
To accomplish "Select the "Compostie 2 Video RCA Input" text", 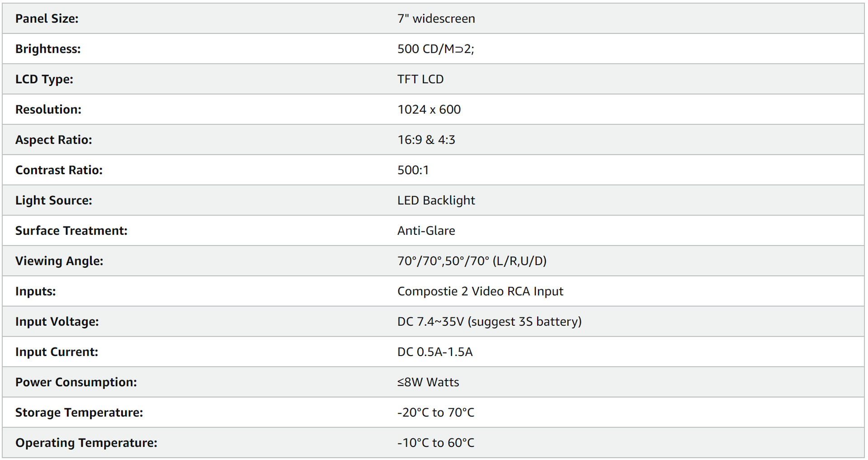I will pyautogui.click(x=480, y=291).
